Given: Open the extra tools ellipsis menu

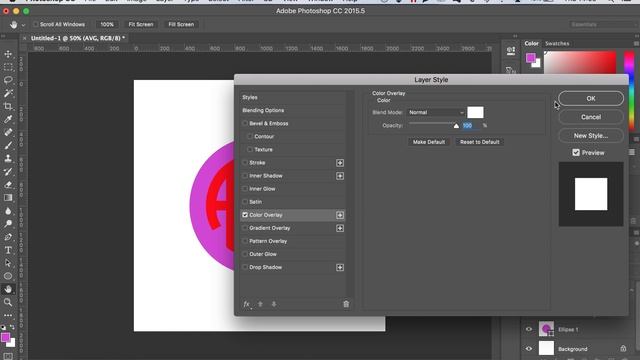Looking at the screenshot, I should tap(8, 315).
